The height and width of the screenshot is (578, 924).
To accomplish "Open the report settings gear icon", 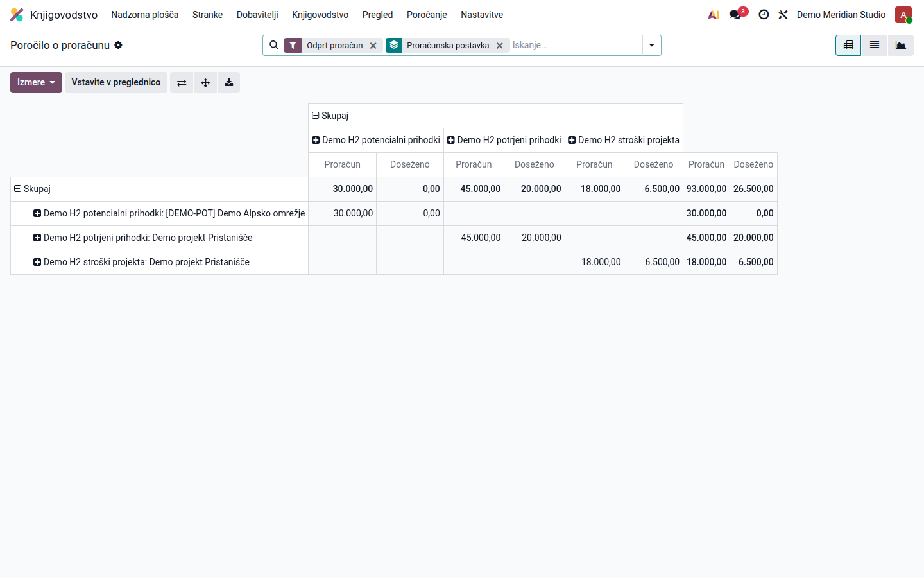I will tap(118, 45).
